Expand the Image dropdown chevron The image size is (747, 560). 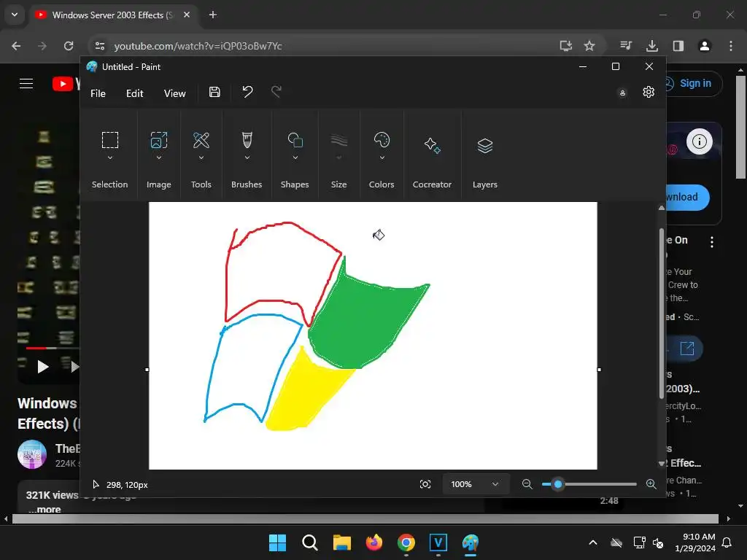(158, 157)
